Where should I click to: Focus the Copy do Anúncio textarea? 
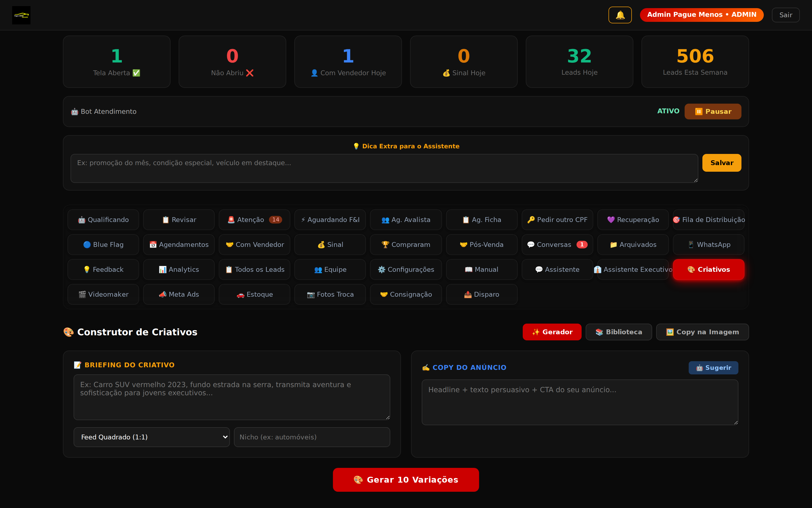pos(580,402)
